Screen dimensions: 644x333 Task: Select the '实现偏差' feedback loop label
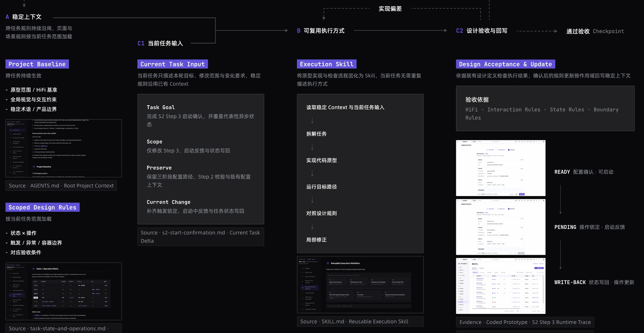tap(390, 9)
